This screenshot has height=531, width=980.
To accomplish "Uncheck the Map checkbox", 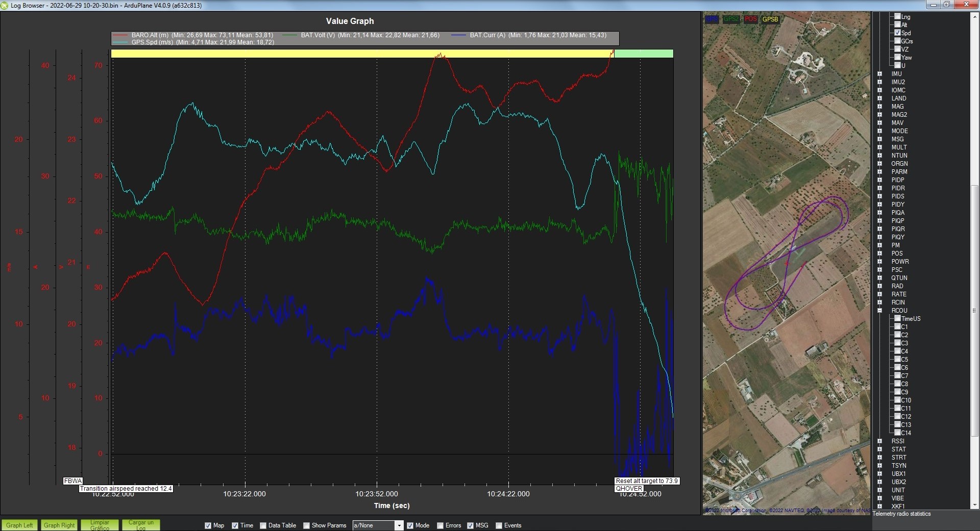I will [208, 525].
